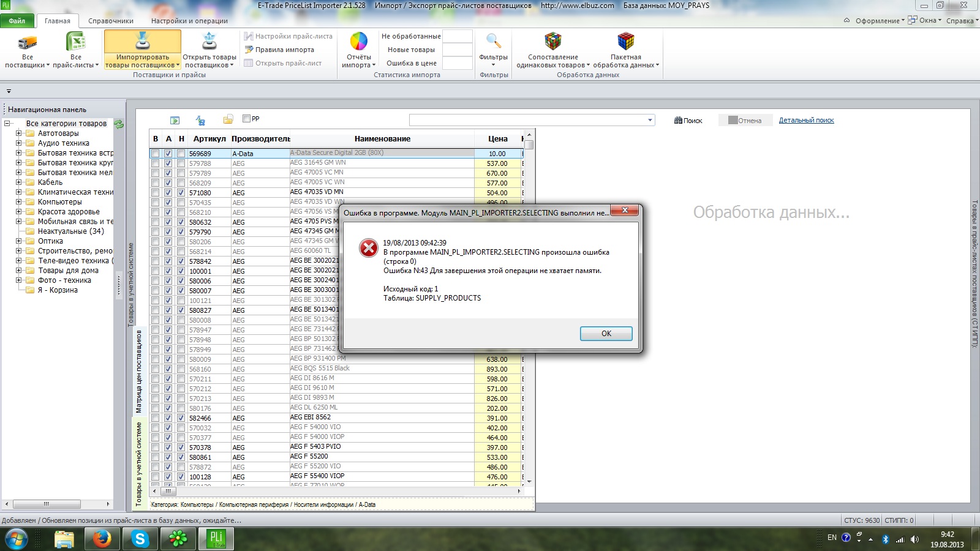Click Сопоставление одинаковых товаров cube icon
980x551 pixels.
tap(553, 41)
